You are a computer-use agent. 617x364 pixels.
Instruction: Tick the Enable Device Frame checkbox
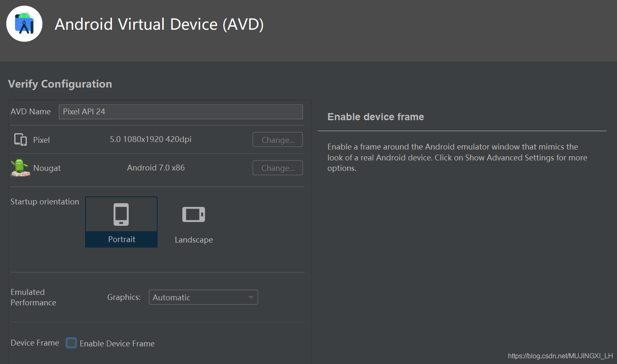coord(72,343)
